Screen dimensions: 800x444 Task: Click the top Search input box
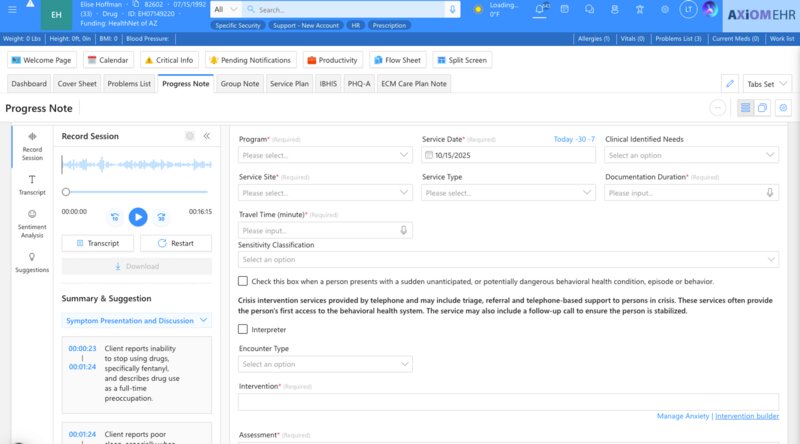point(344,9)
